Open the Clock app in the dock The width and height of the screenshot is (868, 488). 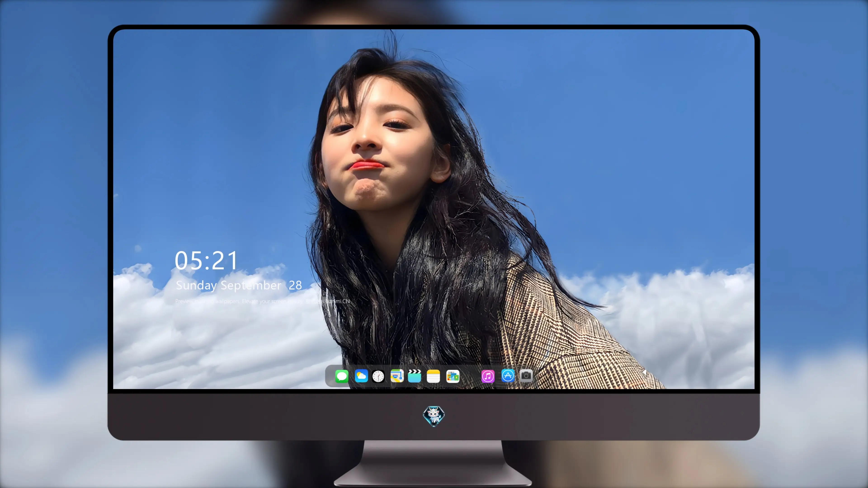(378, 376)
